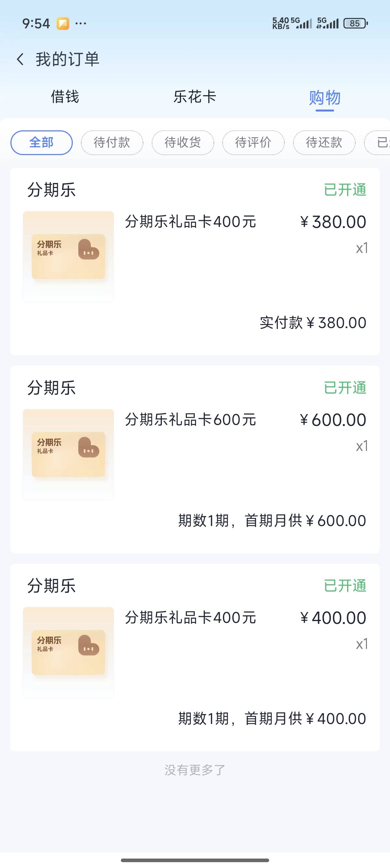The height and width of the screenshot is (868, 390).
Task: Tap the yellow notification icon in status bar
Action: coord(63,24)
